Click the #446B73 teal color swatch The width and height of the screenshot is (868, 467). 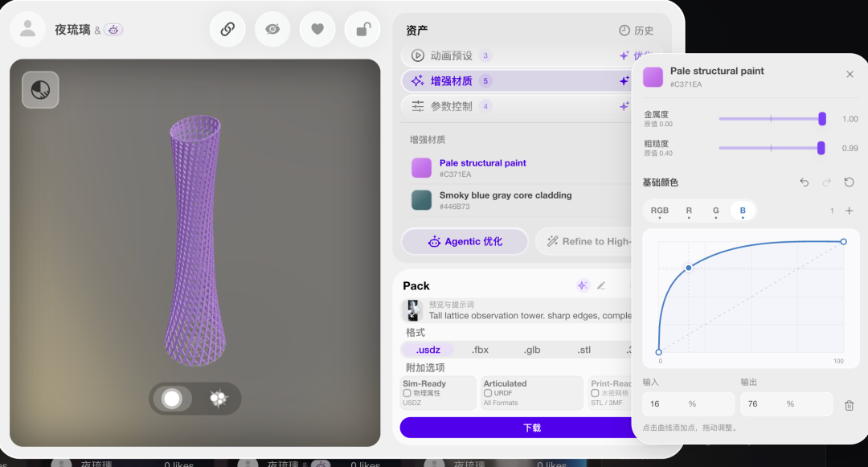421,200
